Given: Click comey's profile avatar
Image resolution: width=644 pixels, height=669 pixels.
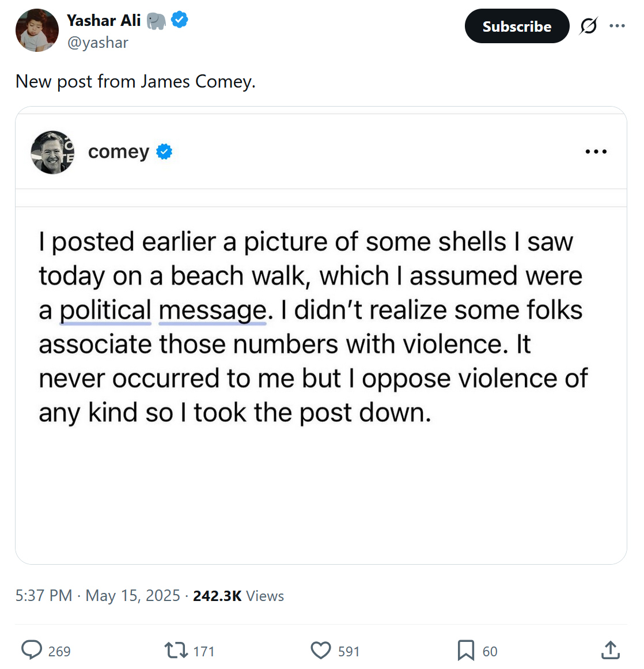Looking at the screenshot, I should 52,152.
